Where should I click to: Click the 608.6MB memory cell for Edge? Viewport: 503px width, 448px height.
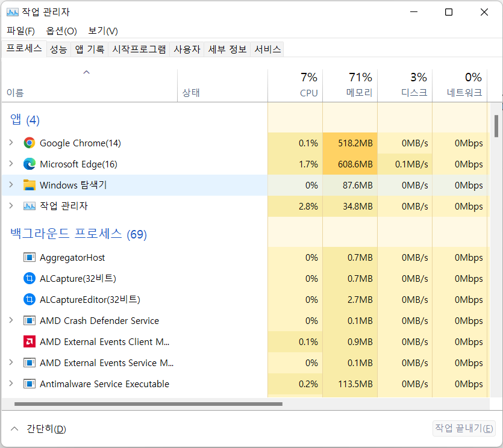click(x=350, y=164)
